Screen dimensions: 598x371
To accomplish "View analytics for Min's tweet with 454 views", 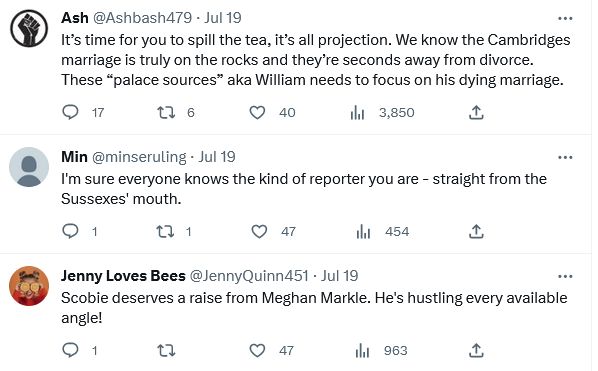I will click(363, 231).
